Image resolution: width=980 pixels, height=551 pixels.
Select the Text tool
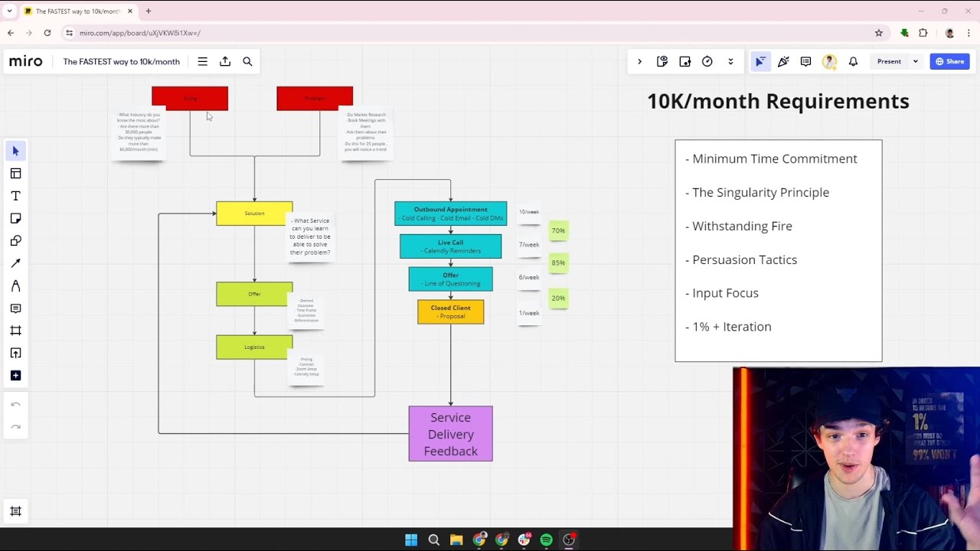(x=15, y=196)
